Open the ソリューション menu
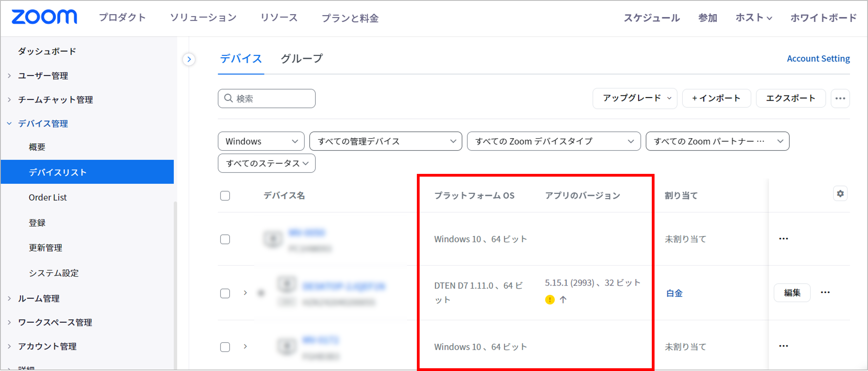The width and height of the screenshot is (868, 371). (203, 18)
